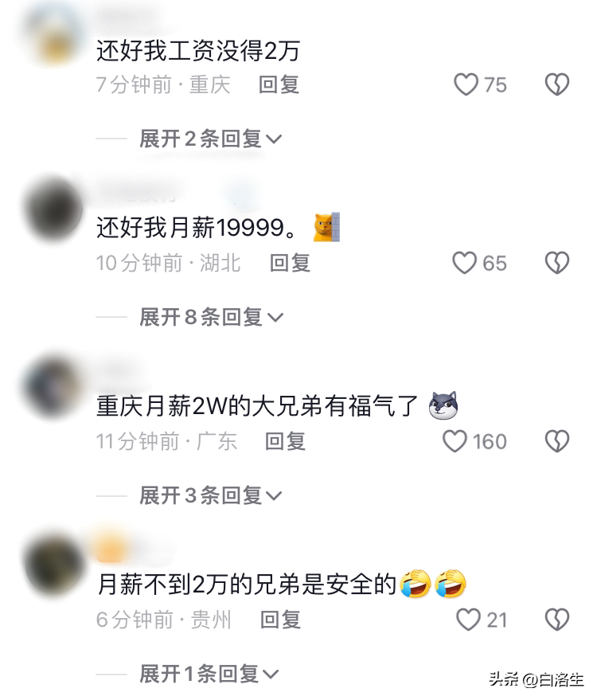The width and height of the screenshot is (597, 700).
Task: Expand 展开8条回复
Action: pos(211,318)
